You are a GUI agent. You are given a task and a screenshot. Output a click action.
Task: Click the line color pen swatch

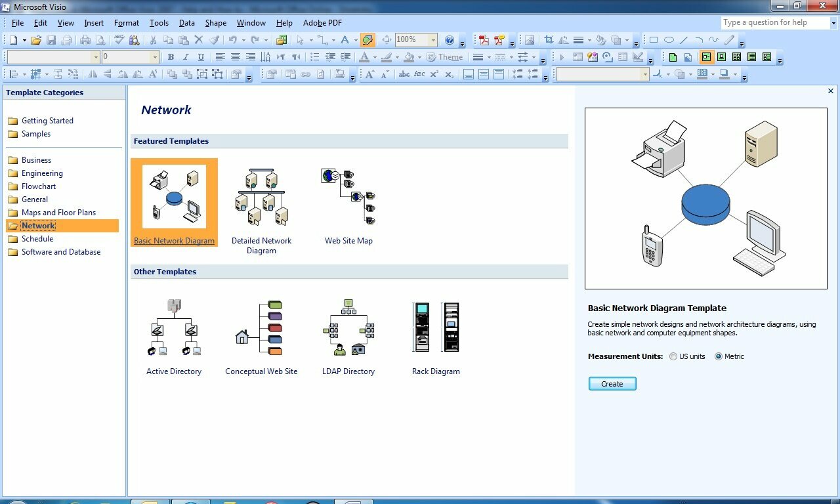[387, 57]
